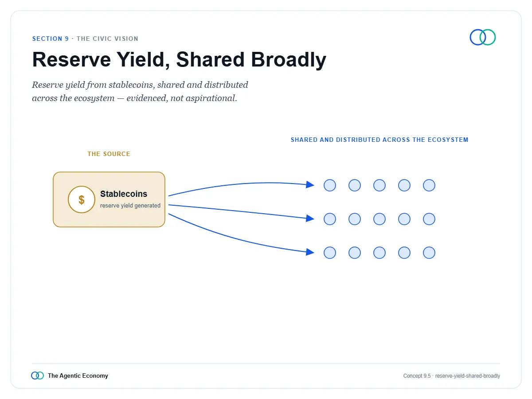This screenshot has width=532, height=399.
Task: Select the first circle in the top row
Action: (330, 185)
